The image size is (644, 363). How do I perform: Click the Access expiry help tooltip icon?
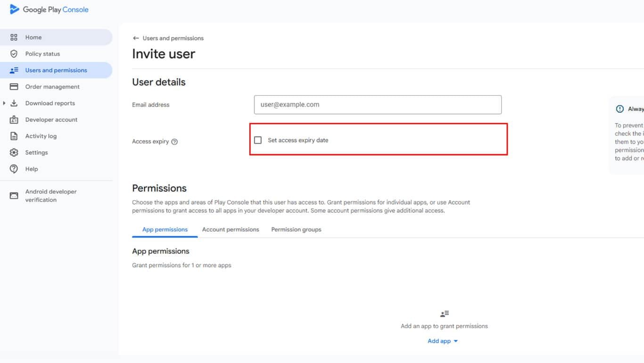tap(175, 141)
